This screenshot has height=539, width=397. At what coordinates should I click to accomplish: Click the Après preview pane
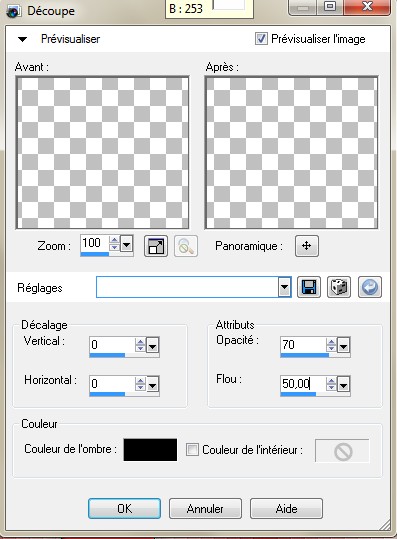(291, 153)
